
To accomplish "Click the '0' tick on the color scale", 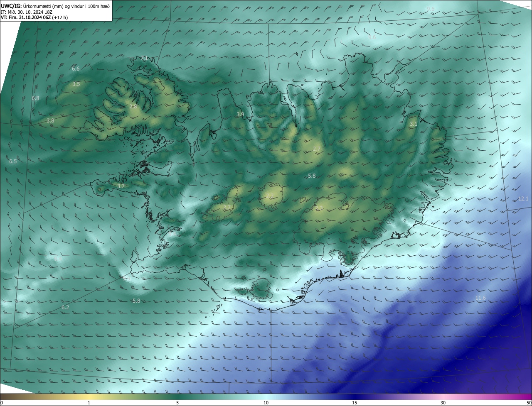I will [x=2, y=403].
